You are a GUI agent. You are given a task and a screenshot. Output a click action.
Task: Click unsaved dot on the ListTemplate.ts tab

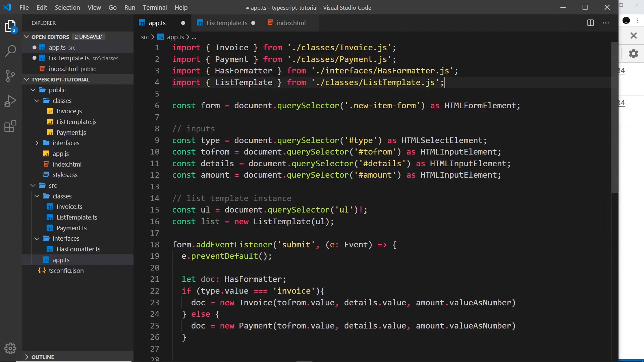pyautogui.click(x=253, y=23)
